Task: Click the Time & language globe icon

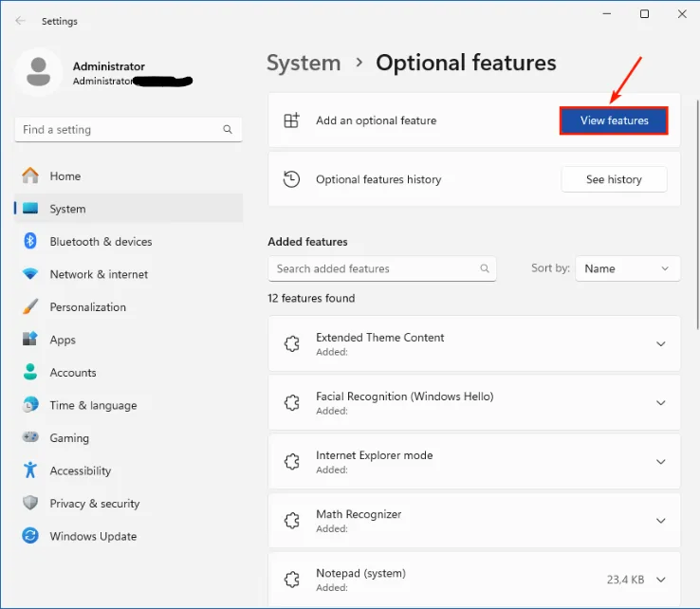Action: (x=30, y=405)
